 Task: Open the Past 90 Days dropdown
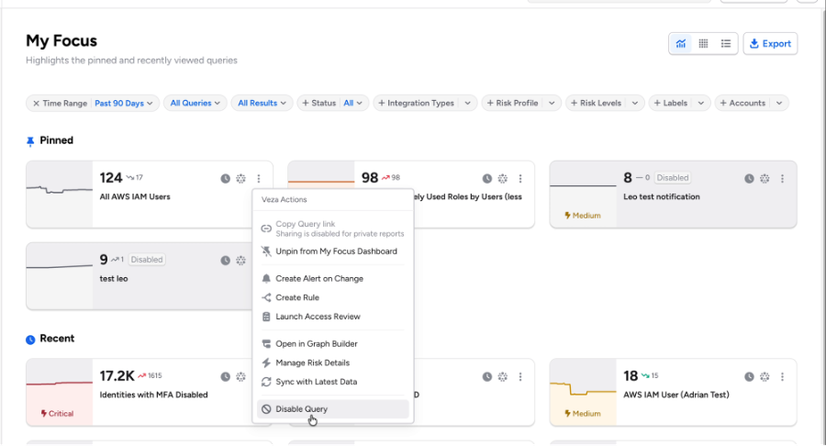click(x=124, y=103)
